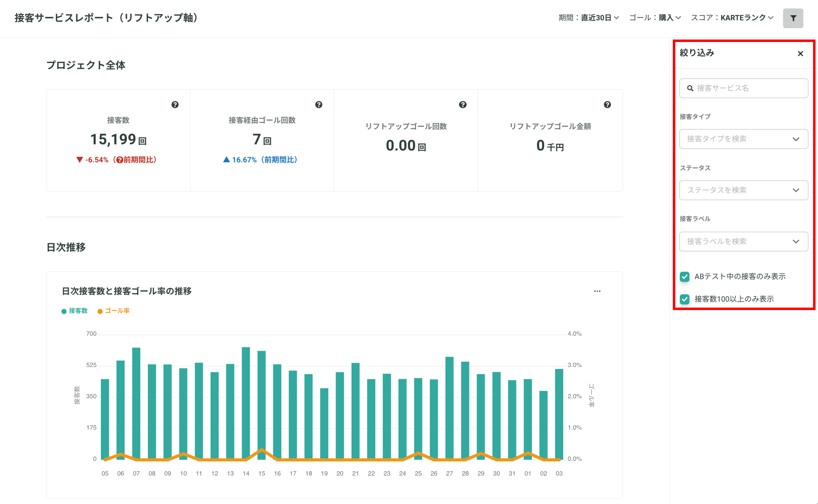Click the 16.67%（前期間比） text

coord(265,160)
